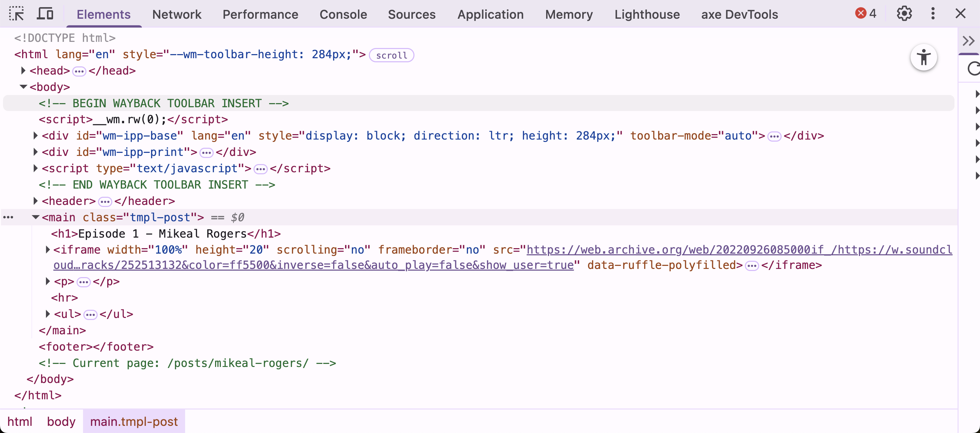Toggle the device toolbar

click(45, 14)
